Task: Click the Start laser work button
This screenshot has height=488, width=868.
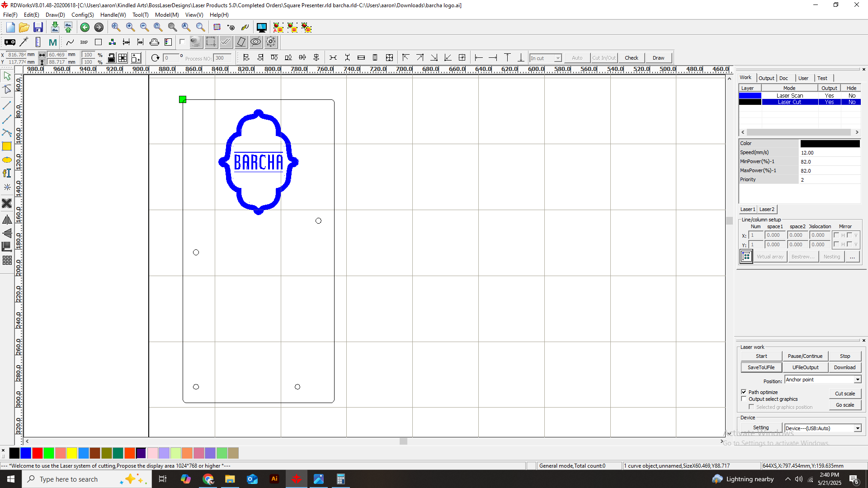Action: [761, 356]
